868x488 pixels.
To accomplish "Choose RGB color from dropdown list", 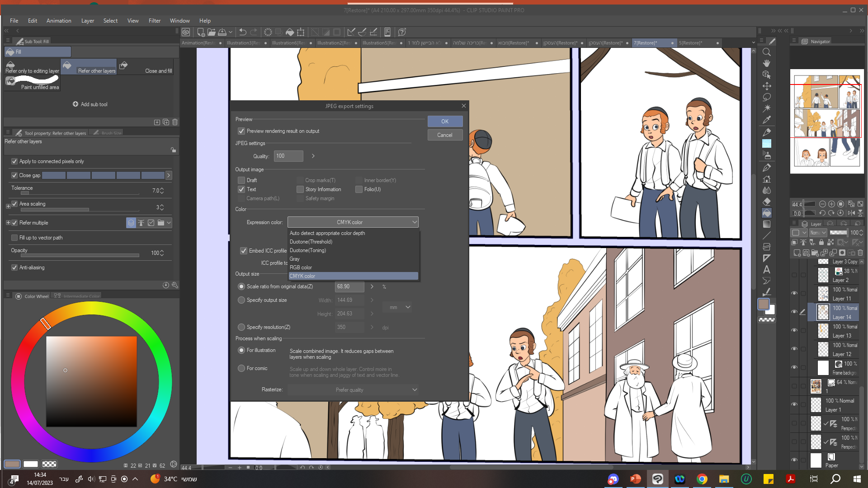I will pos(301,267).
